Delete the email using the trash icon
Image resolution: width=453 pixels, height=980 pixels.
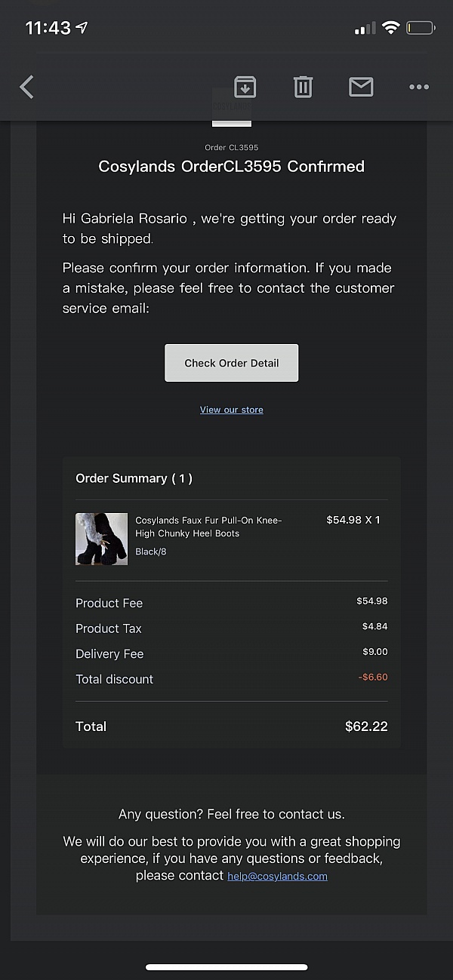tap(303, 88)
